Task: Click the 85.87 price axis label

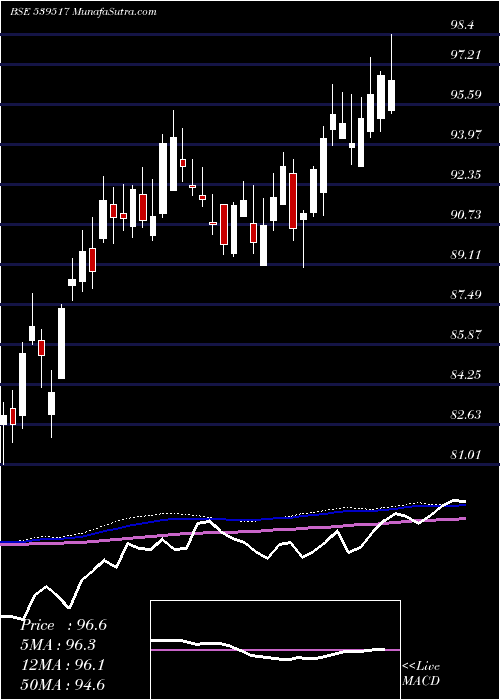Action: click(466, 334)
